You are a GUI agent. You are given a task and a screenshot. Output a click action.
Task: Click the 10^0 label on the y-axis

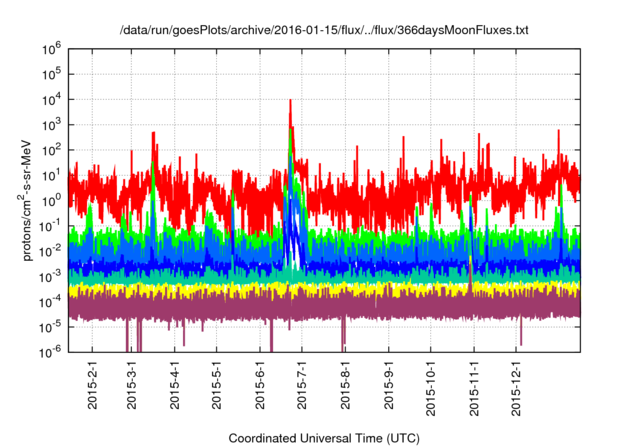pyautogui.click(x=52, y=200)
